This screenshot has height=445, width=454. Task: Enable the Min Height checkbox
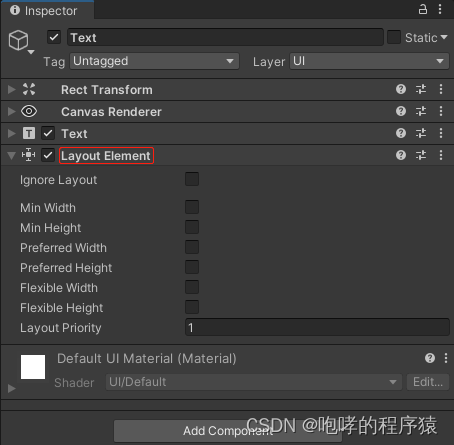point(192,227)
